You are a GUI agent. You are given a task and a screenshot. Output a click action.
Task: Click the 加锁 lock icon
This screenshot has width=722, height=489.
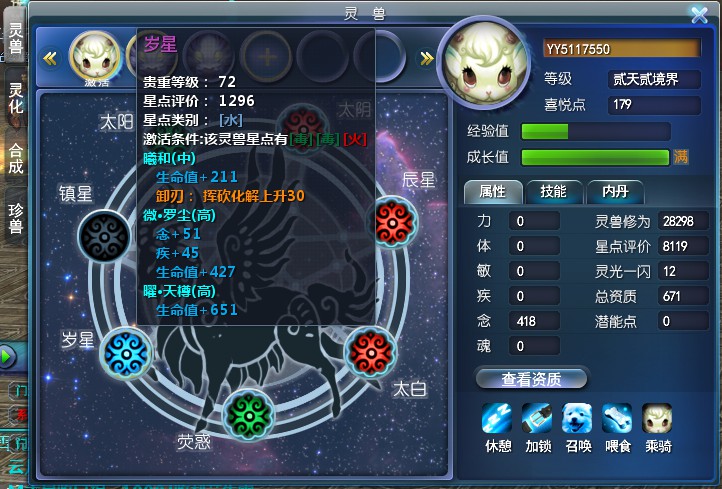pos(537,419)
